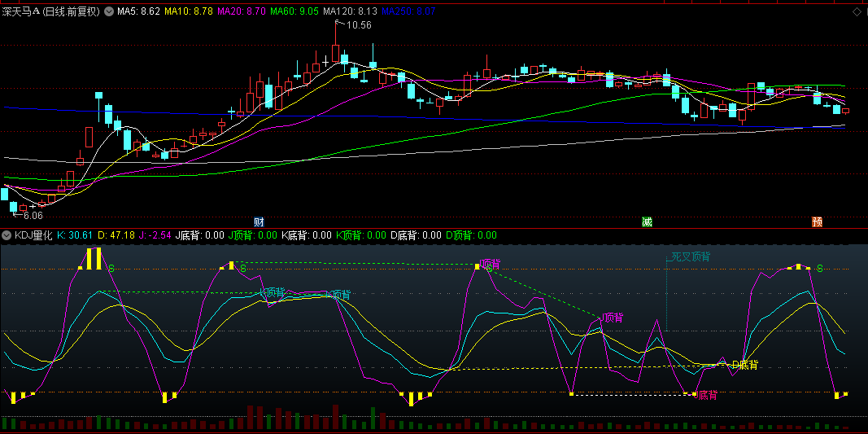
Task: Click the 死叉顶背 signal label
Action: tap(690, 256)
